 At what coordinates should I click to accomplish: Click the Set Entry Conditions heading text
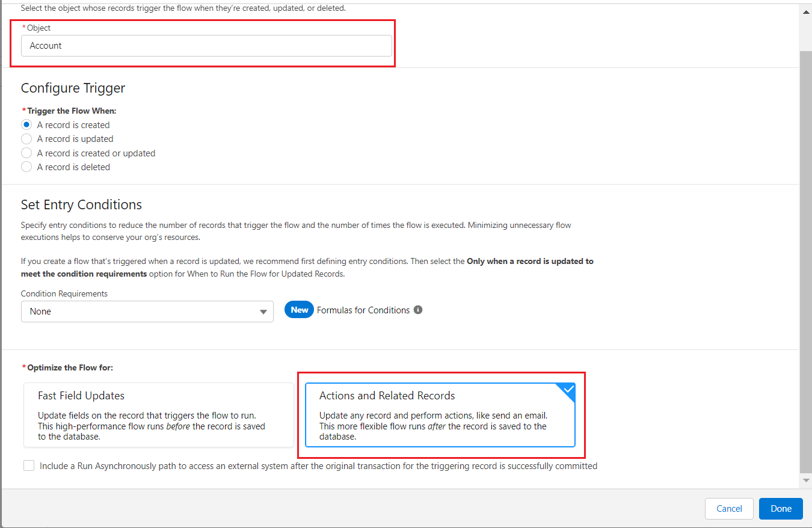click(81, 204)
